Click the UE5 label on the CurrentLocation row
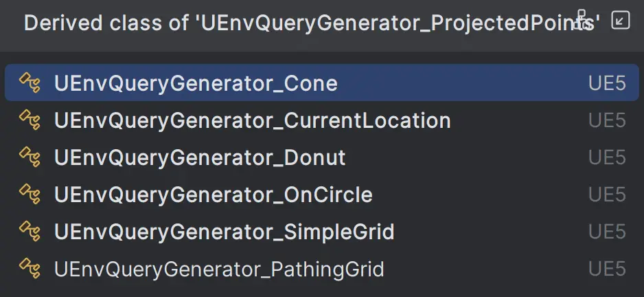Image resolution: width=644 pixels, height=297 pixels. (x=607, y=121)
